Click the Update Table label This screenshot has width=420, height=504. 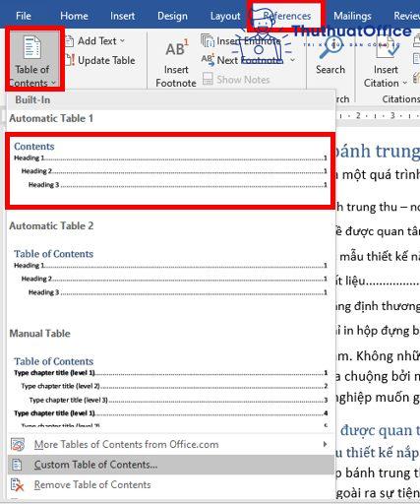tap(106, 60)
